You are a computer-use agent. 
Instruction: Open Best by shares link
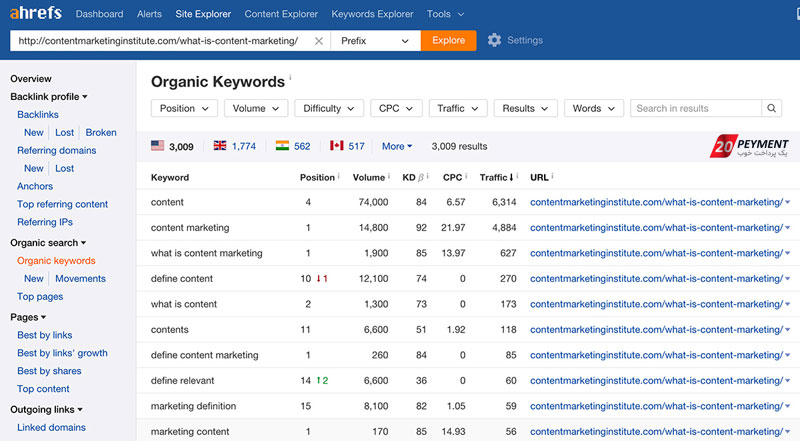point(49,371)
